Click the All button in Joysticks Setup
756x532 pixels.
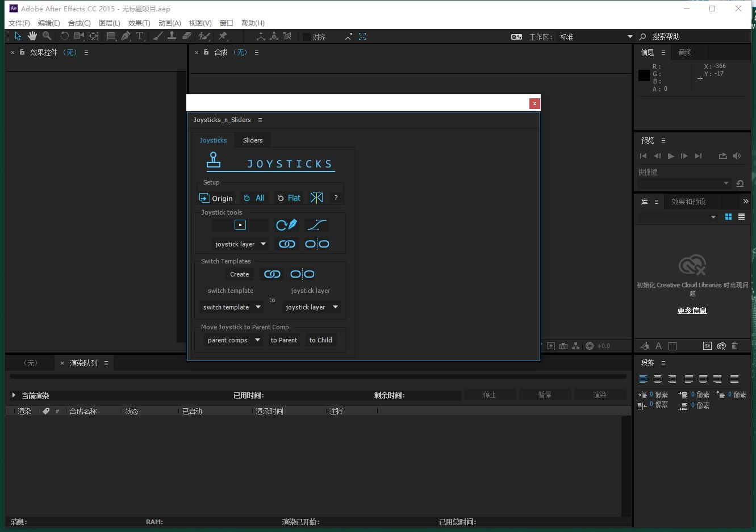click(254, 198)
